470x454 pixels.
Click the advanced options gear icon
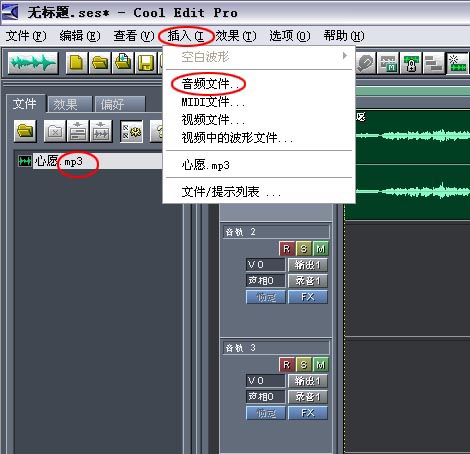click(132, 131)
